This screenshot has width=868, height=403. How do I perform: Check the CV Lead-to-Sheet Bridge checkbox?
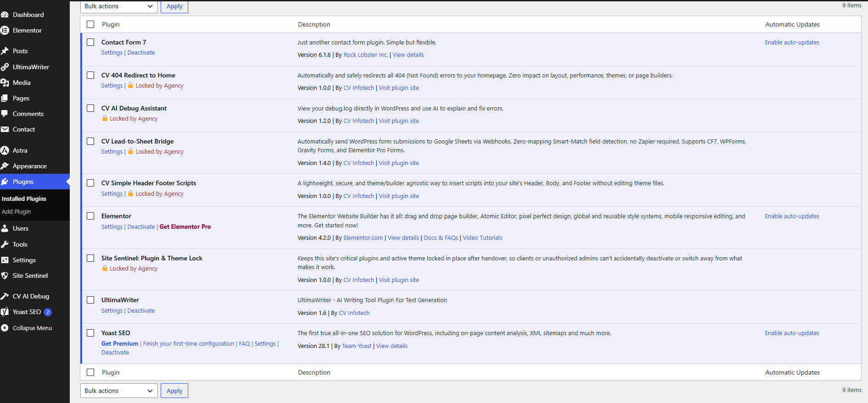pyautogui.click(x=90, y=141)
